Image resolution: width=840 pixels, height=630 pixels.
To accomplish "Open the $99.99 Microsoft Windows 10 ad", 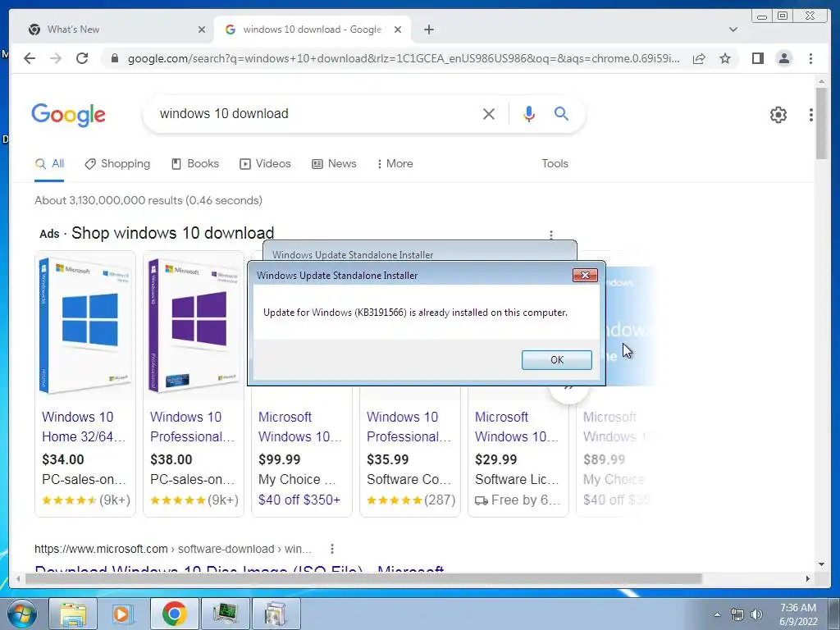I will 300,427.
